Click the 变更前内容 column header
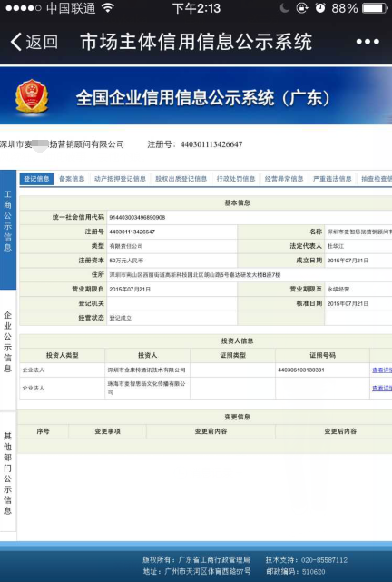Viewport: 392px width, 582px height. coord(211,431)
